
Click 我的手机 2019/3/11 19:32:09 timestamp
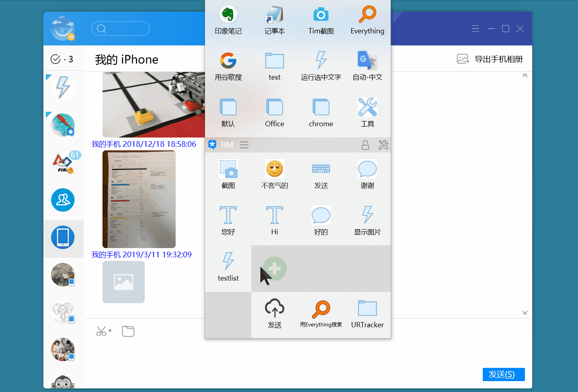pos(141,254)
